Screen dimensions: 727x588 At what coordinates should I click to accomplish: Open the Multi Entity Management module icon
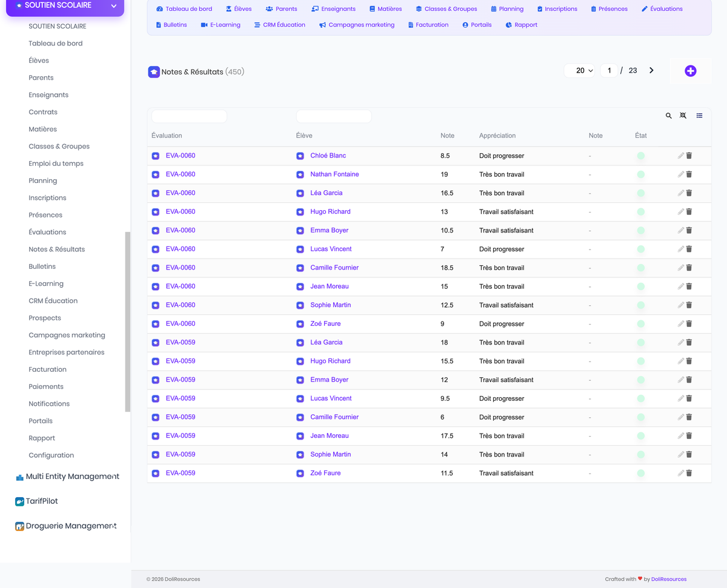[19, 477]
